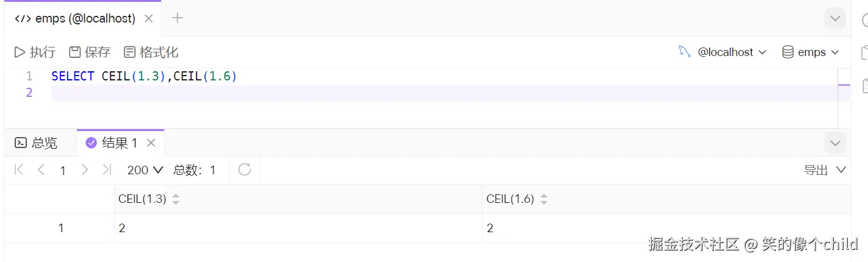Open the @localhost connection dropdown
Image resolution: width=868 pixels, height=262 pixels.
pyautogui.click(x=723, y=52)
